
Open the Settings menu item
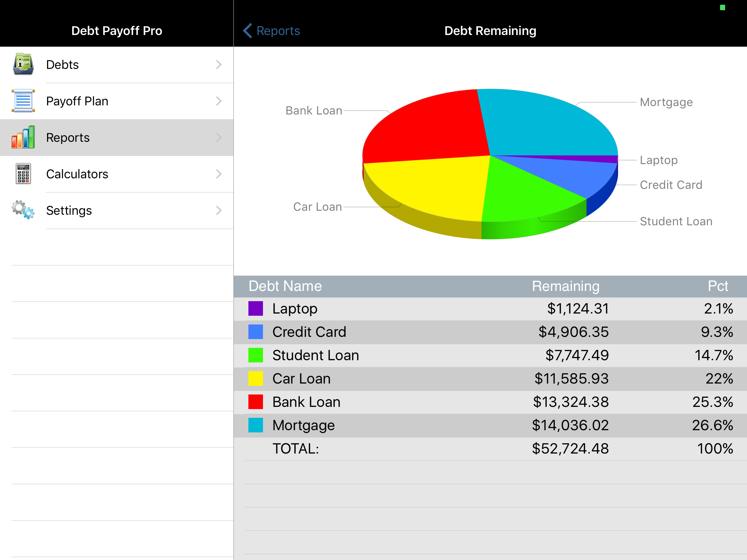pos(69,210)
